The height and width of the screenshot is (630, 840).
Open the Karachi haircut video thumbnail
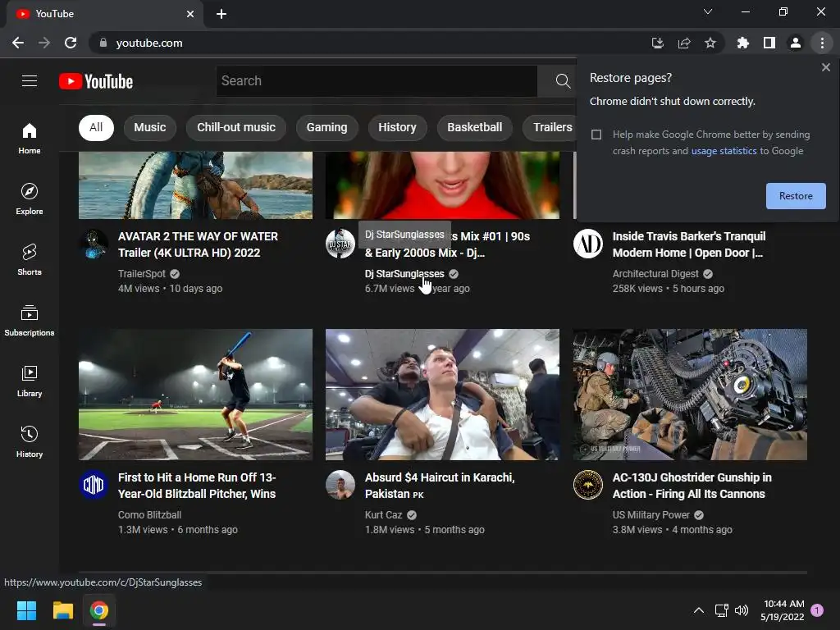(x=442, y=395)
